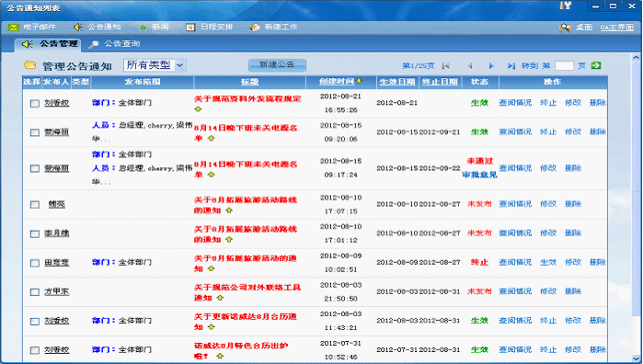643x364 pixels.
Task: Click top-arrow icon under 关于规范资料外发流程规定
Action: (x=198, y=109)
